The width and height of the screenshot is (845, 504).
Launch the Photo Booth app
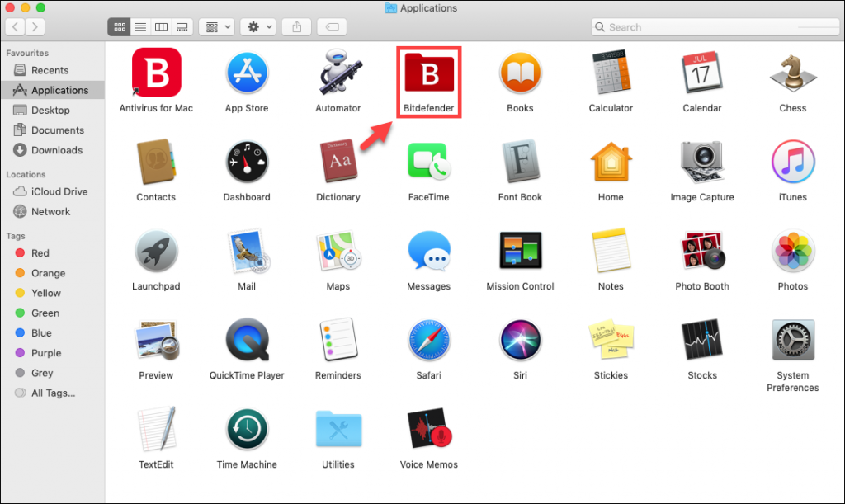(x=701, y=252)
